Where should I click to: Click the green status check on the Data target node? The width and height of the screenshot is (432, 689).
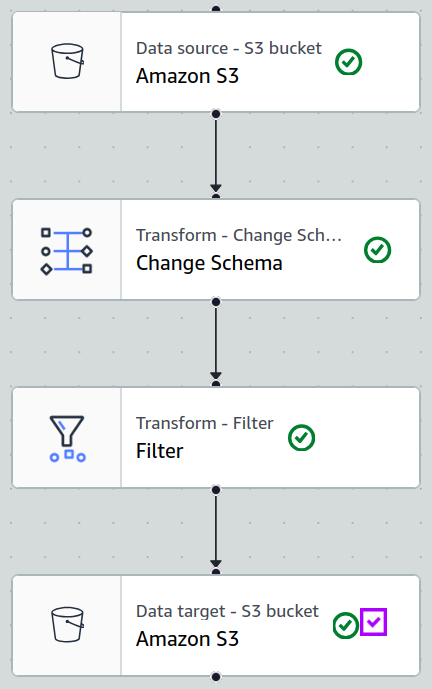point(346,625)
